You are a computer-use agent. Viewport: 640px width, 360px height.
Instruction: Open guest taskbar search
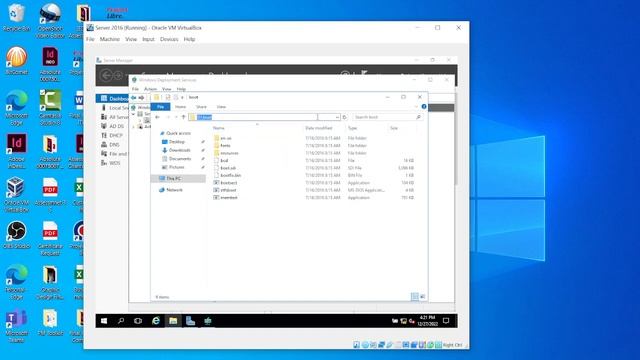pos(121,321)
